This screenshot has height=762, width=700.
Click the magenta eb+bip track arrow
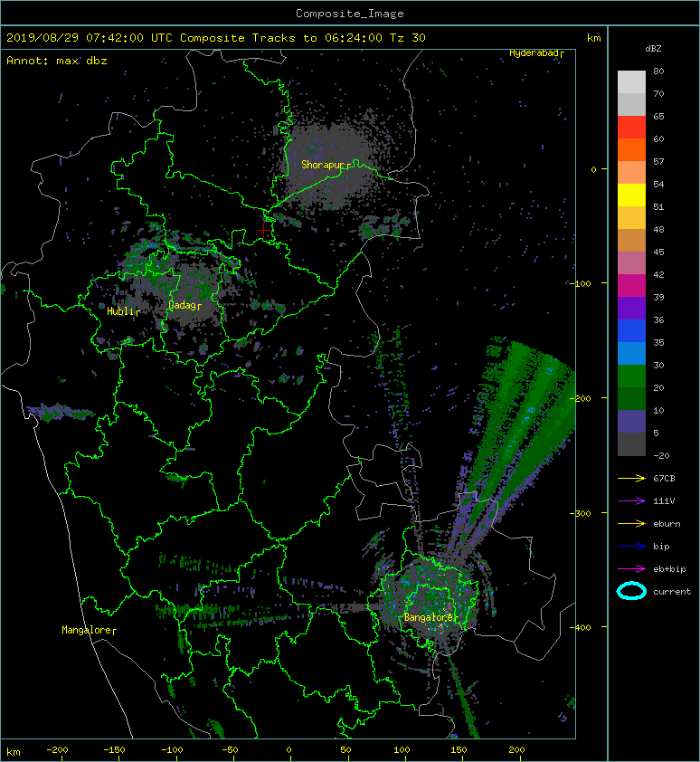click(x=631, y=569)
